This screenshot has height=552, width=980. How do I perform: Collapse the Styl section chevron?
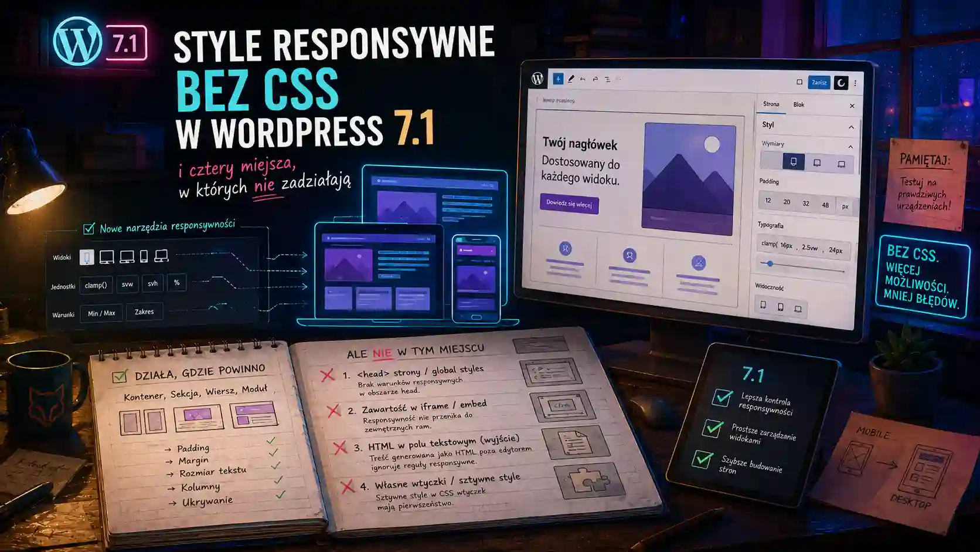851,127
